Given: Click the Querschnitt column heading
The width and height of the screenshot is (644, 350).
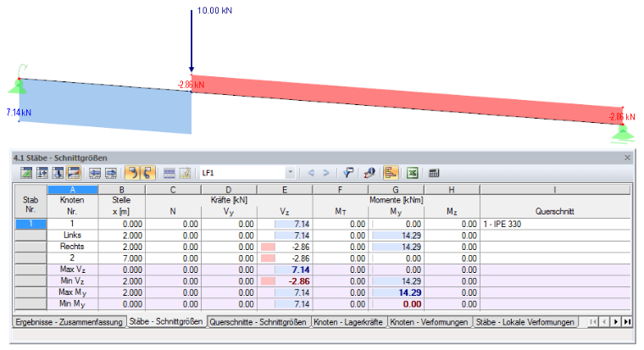Looking at the screenshot, I should [x=554, y=212].
